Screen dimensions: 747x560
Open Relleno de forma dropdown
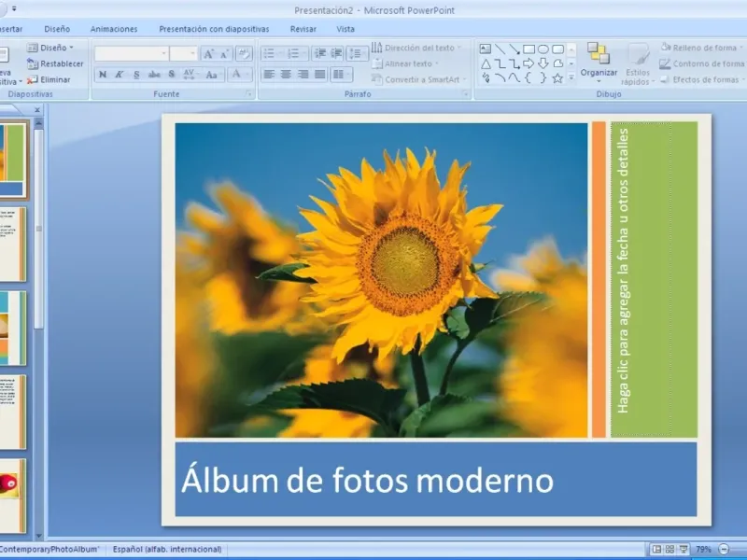(702, 48)
